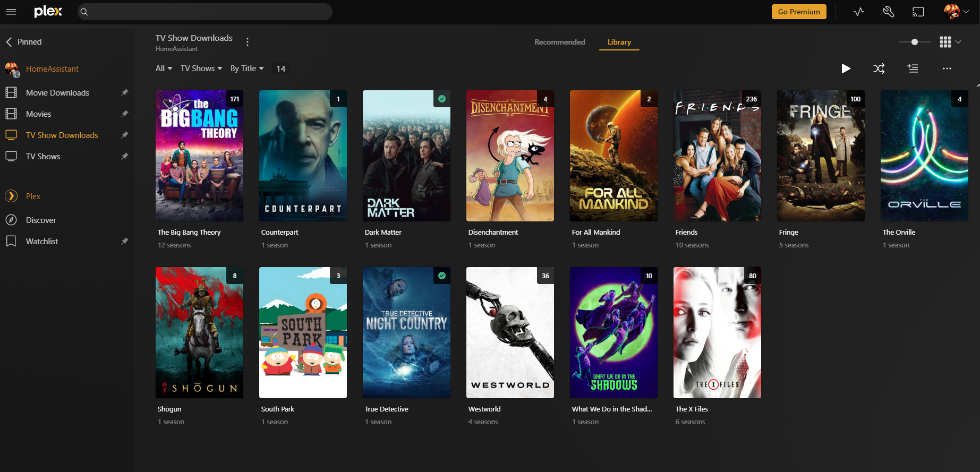Click the add to queue icon
Screen dimensions: 980x472
[x=913, y=68]
